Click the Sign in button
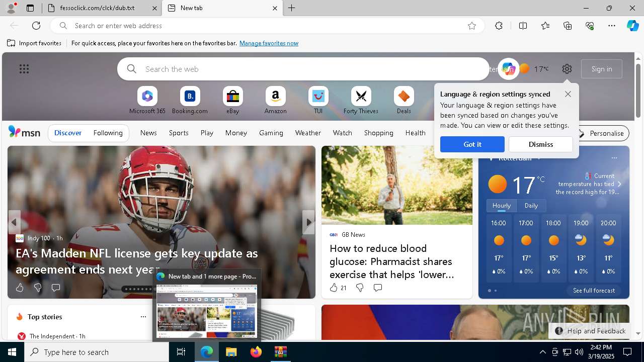Image resolution: width=644 pixels, height=362 pixels. pyautogui.click(x=602, y=69)
